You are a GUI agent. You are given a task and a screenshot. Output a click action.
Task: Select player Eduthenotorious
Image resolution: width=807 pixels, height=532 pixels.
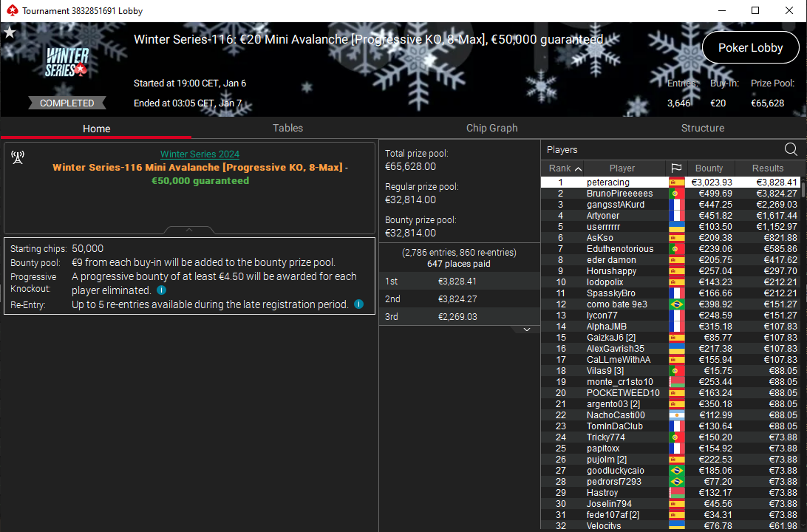pyautogui.click(x=670, y=248)
